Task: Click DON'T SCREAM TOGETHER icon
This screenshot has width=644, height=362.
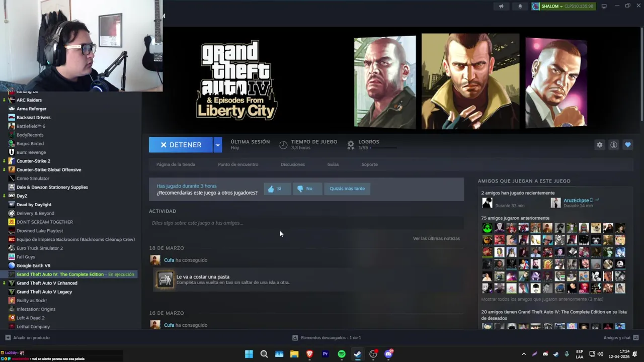Action: coord(12,222)
